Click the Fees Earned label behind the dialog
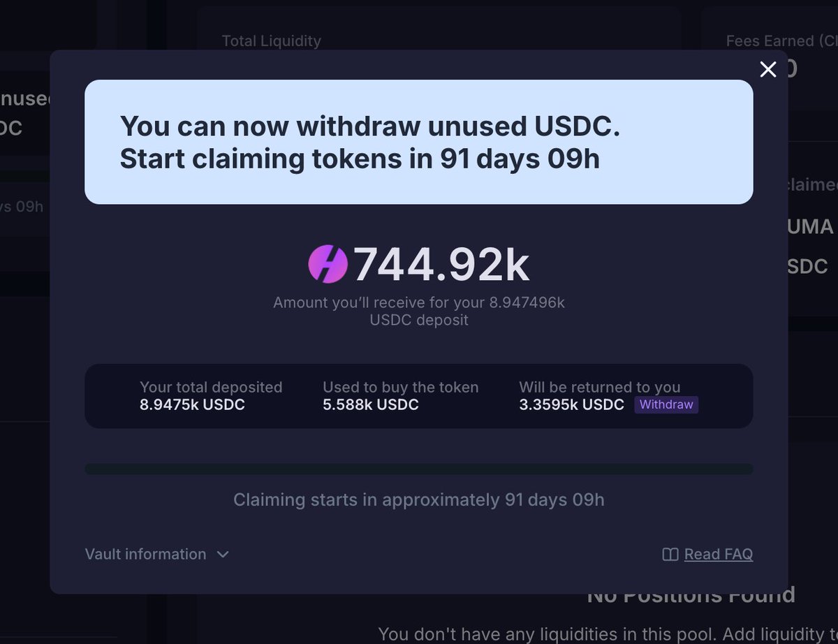 click(781, 41)
